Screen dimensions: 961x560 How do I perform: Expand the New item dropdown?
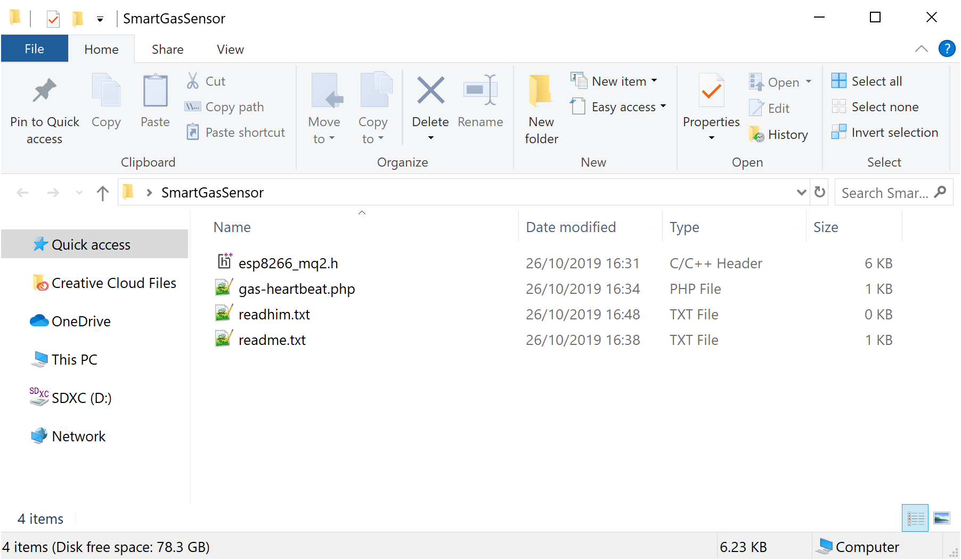[x=654, y=81]
